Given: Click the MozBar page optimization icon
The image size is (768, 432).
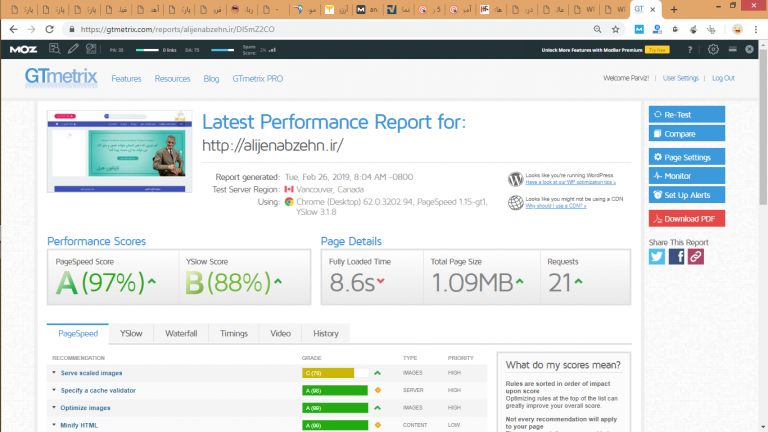Looking at the screenshot, I should click(91, 49).
